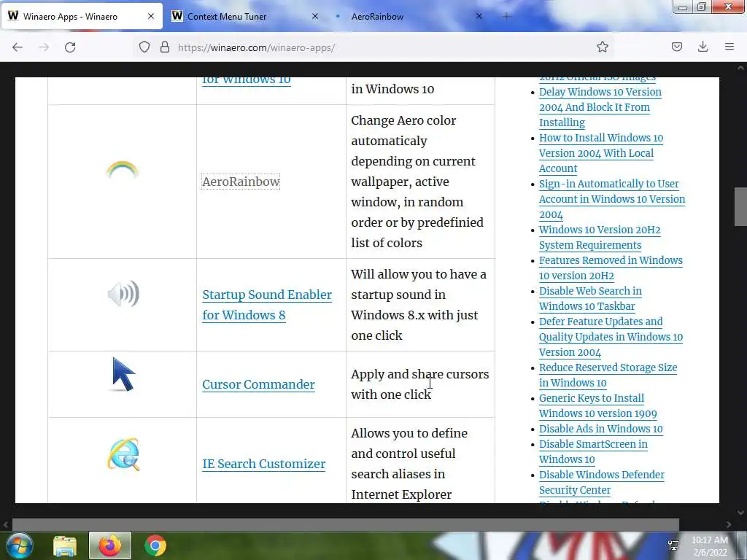Image resolution: width=747 pixels, height=560 pixels.
Task: Open the IE Search Customizer link
Action: (x=263, y=464)
